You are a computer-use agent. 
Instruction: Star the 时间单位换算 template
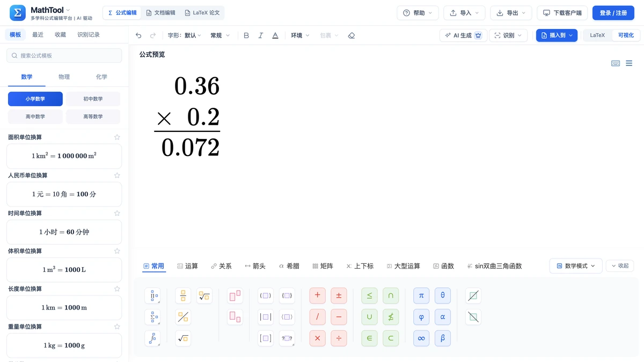[x=117, y=213]
